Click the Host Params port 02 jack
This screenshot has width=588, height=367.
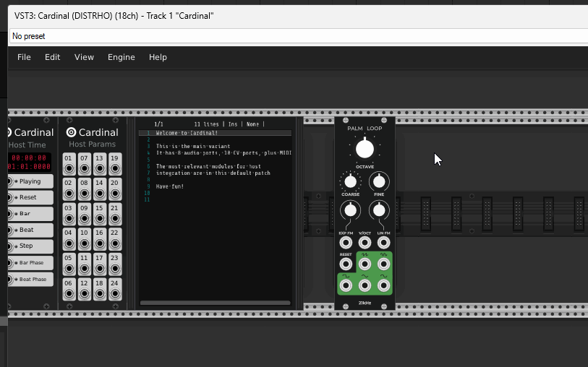point(69,194)
